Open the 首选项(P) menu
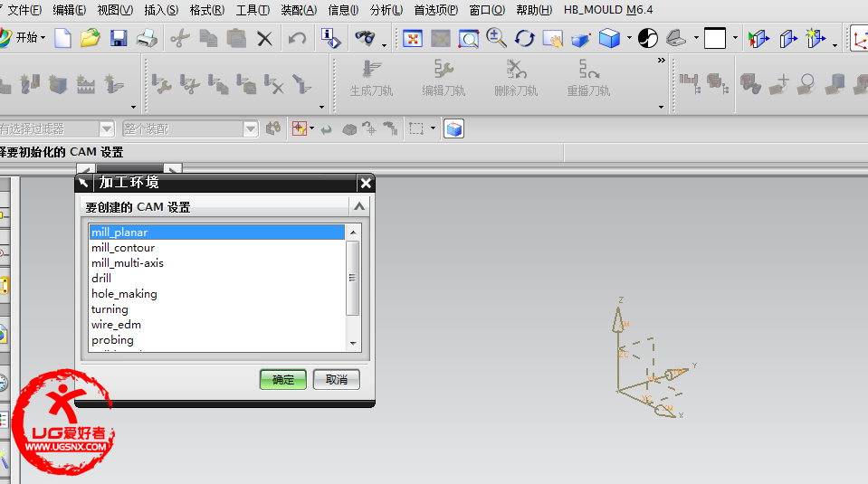 435,10
